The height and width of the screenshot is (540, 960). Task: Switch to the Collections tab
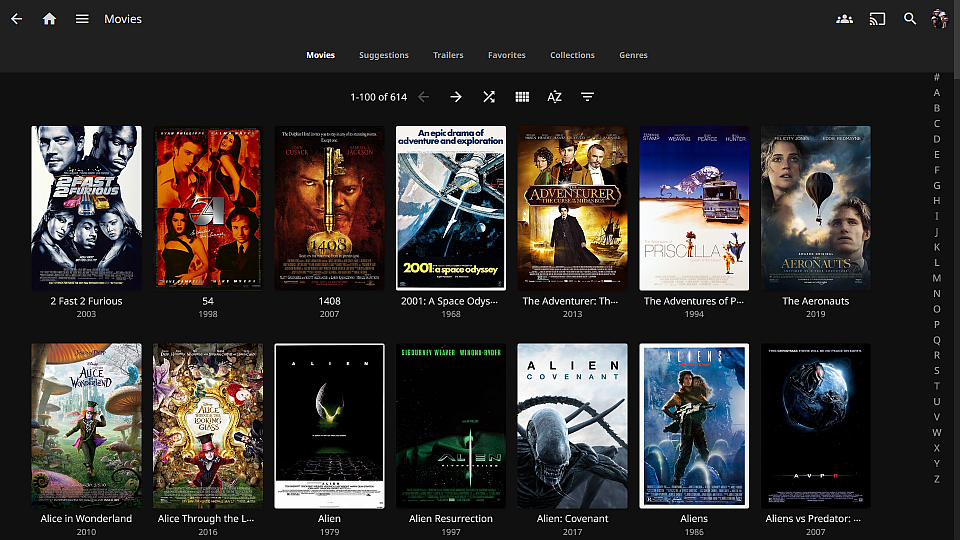[572, 55]
